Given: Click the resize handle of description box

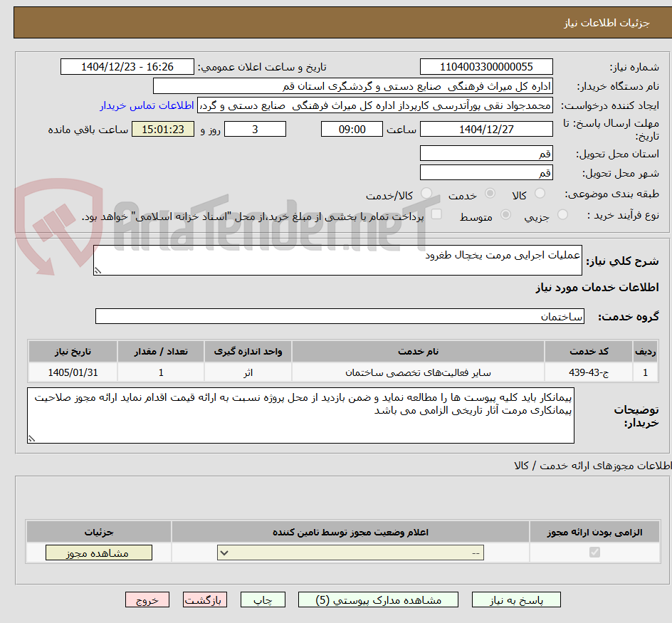Looking at the screenshot, I should point(98,271).
